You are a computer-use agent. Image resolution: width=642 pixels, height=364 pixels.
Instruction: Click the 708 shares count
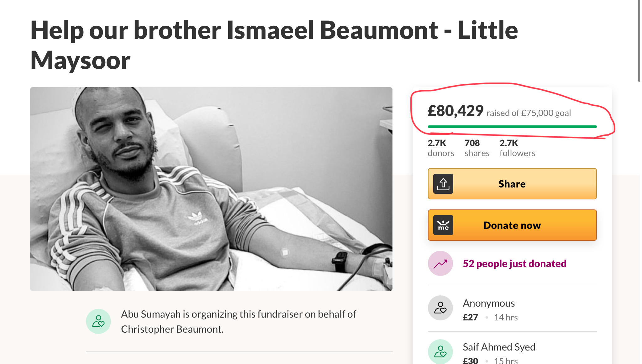(x=477, y=148)
